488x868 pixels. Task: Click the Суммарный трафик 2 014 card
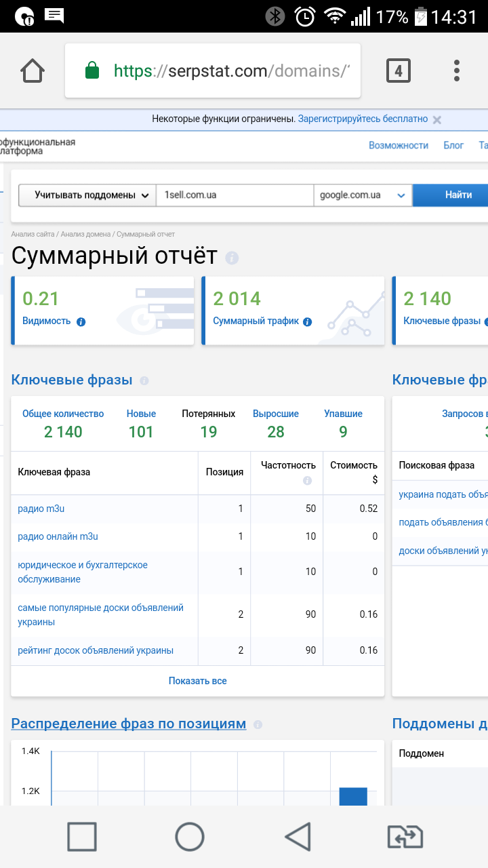coord(293,311)
